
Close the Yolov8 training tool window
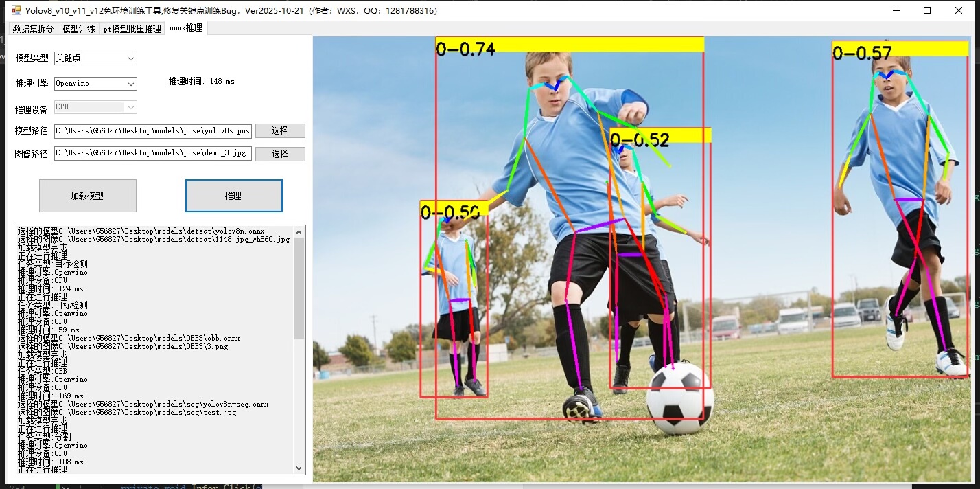pyautogui.click(x=959, y=10)
